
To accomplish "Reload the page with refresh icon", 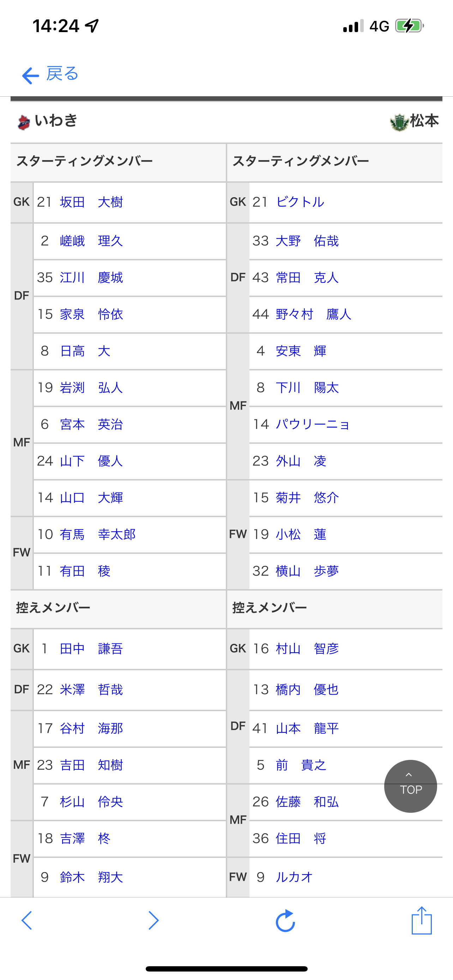I will pos(285,920).
